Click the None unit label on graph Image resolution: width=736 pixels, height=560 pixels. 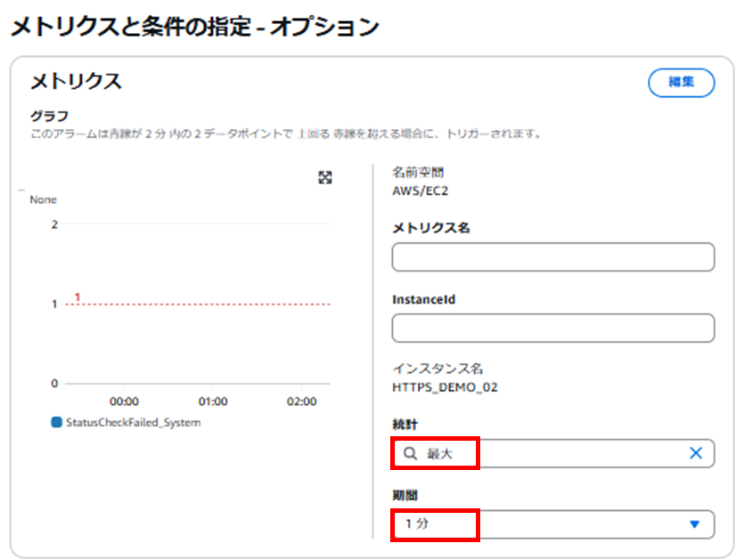click(43, 199)
